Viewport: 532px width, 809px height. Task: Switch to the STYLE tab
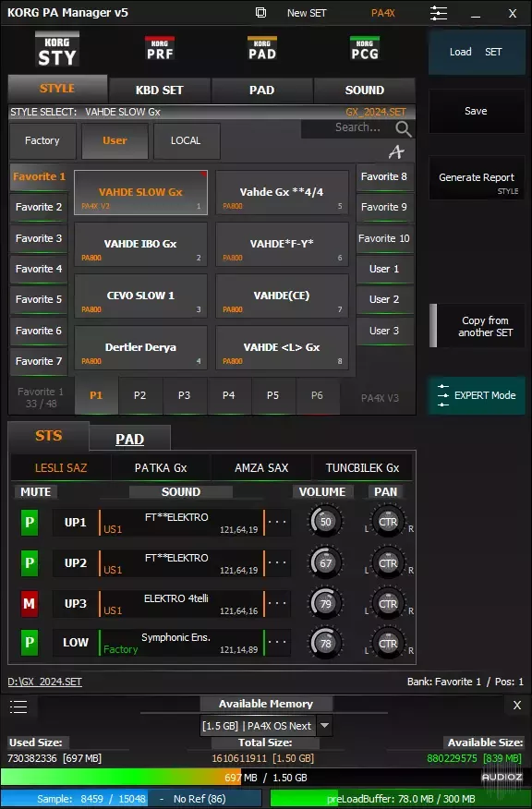point(57,89)
